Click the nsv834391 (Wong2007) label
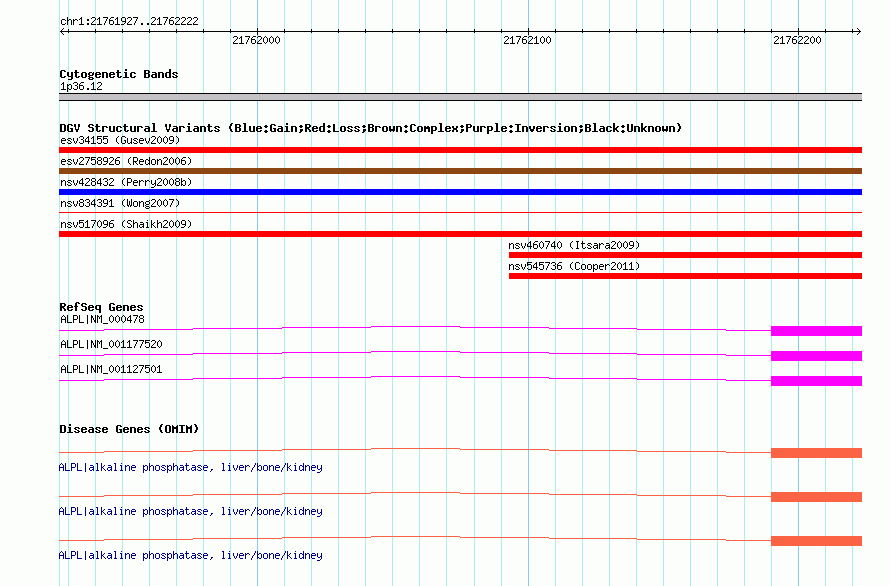 click(x=120, y=203)
